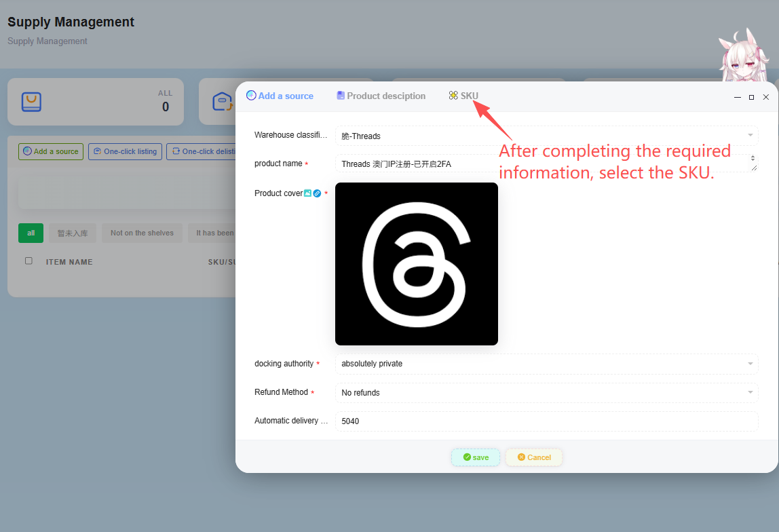Click One-click delisting button
Viewport: 779px width, 532px height.
202,151
